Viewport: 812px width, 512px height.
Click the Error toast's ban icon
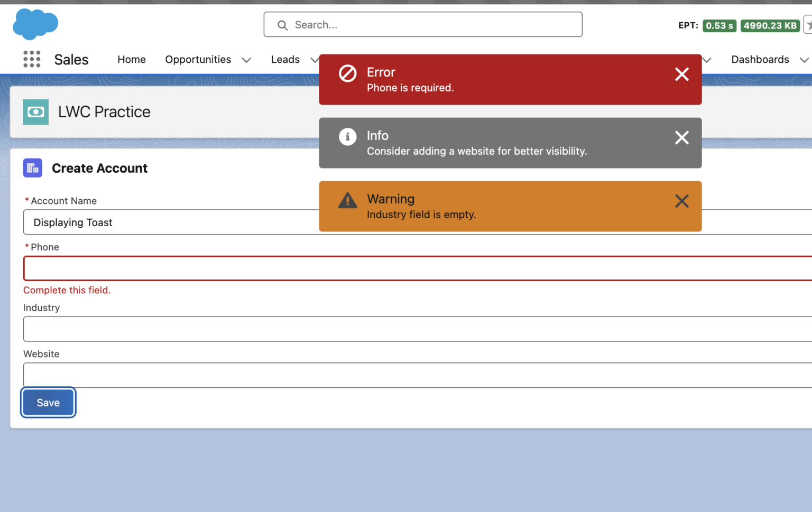point(347,74)
